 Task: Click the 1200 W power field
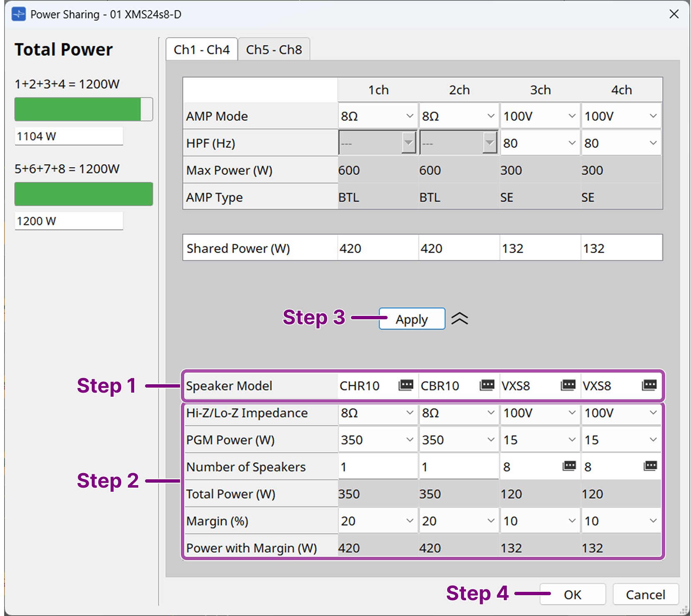click(x=69, y=221)
